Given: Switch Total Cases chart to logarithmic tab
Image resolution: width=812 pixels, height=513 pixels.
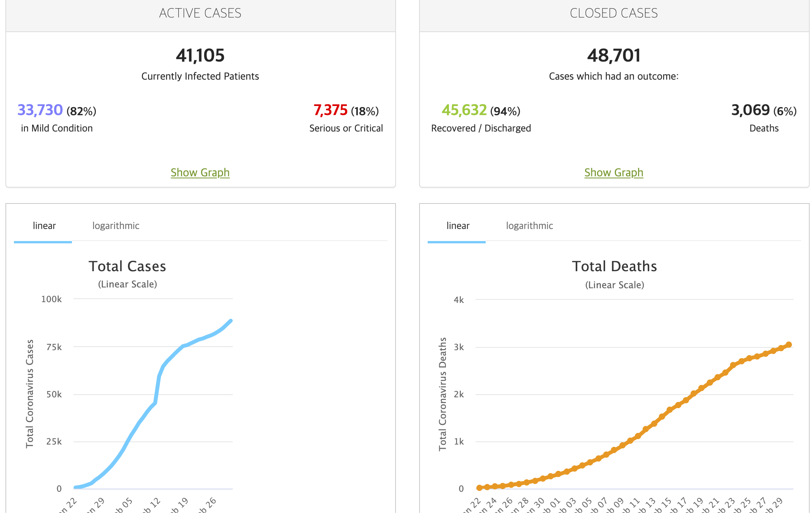Looking at the screenshot, I should click(x=116, y=226).
